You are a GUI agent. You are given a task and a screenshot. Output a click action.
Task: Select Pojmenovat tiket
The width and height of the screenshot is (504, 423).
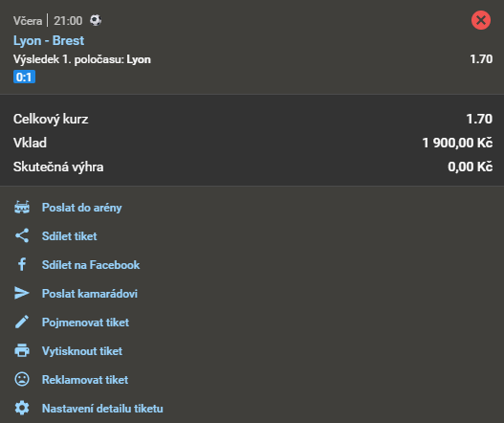(85, 323)
